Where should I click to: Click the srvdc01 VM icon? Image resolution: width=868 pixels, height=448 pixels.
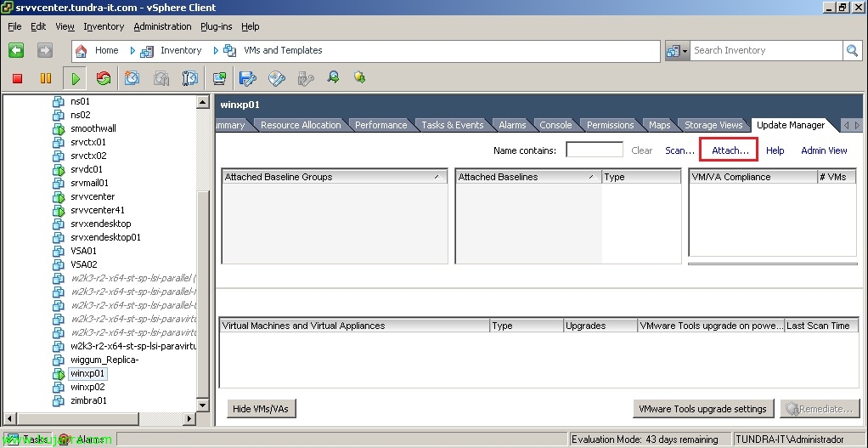pos(59,170)
